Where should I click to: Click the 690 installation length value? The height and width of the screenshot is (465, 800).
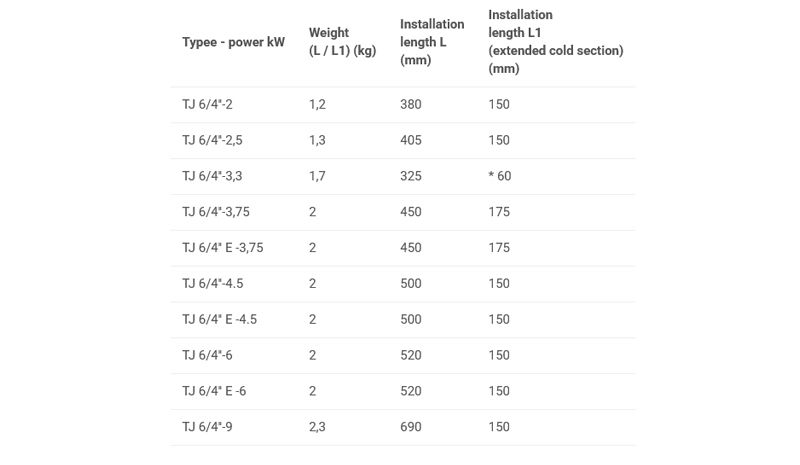pyautogui.click(x=410, y=428)
